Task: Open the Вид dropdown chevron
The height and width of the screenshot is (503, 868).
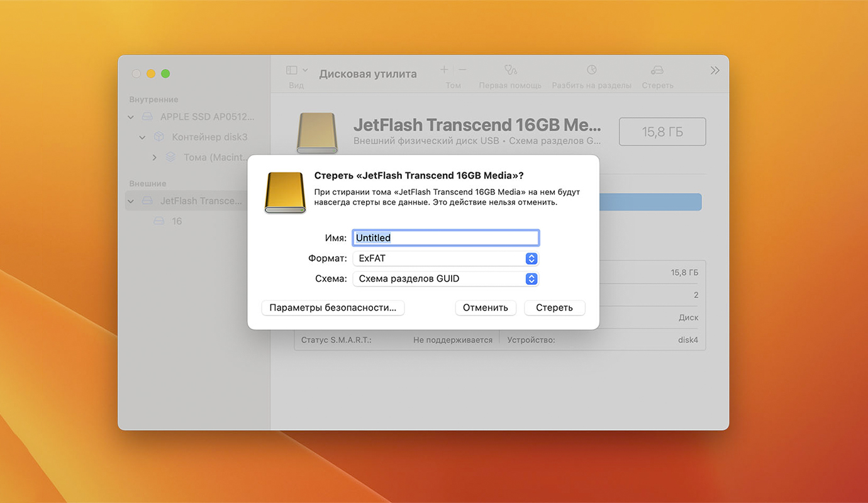Action: click(x=306, y=70)
